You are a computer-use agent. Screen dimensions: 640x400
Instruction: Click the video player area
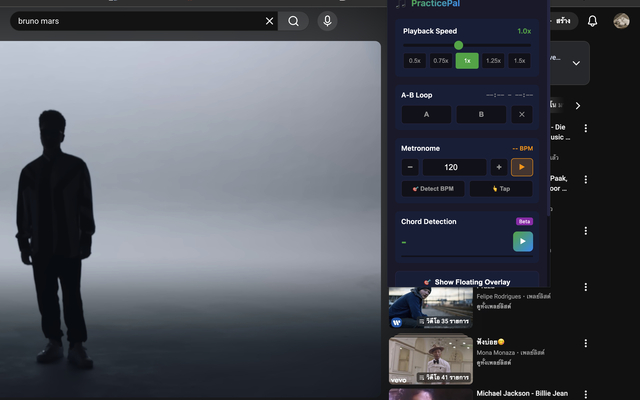(x=190, y=218)
